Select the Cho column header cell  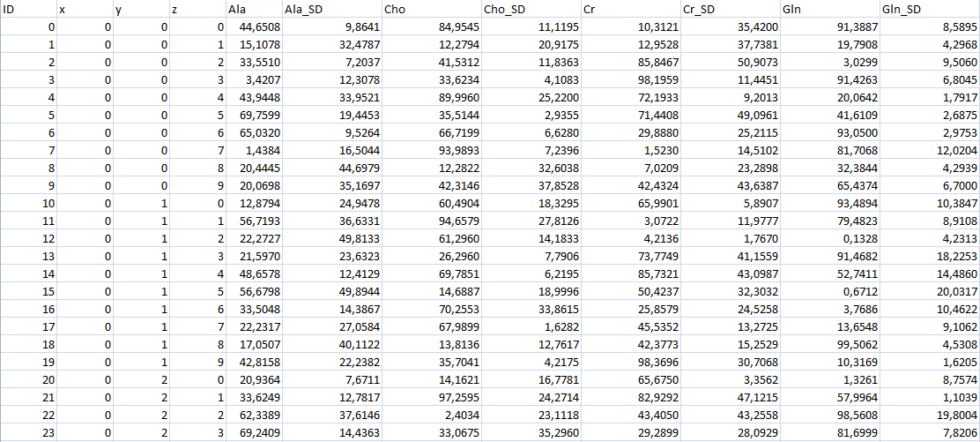click(x=430, y=10)
